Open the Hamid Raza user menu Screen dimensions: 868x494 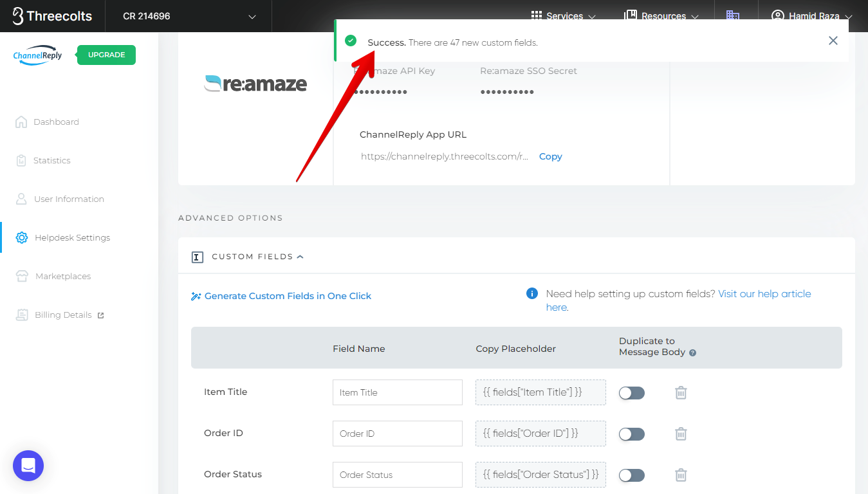[x=812, y=16]
